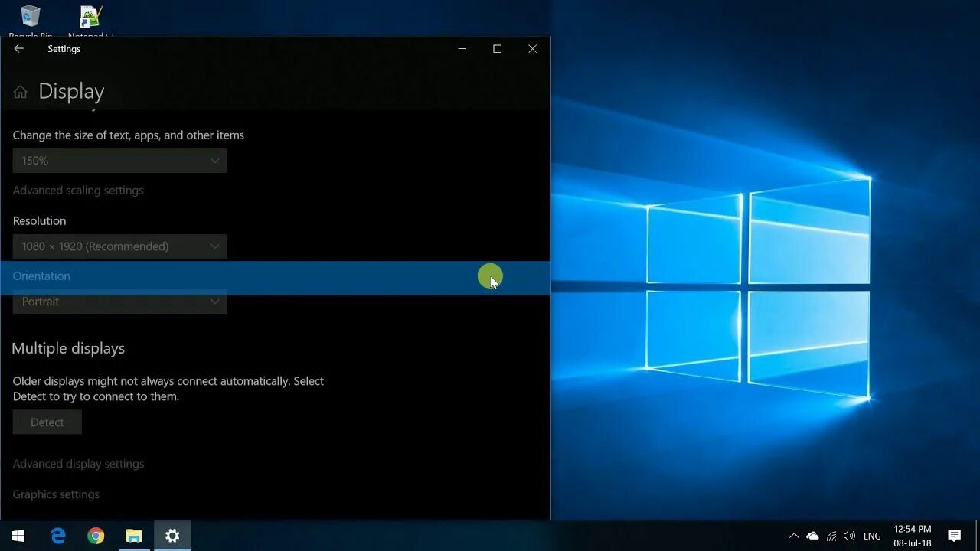Click the Display page heading
The height and width of the screenshot is (551, 980).
(x=71, y=91)
